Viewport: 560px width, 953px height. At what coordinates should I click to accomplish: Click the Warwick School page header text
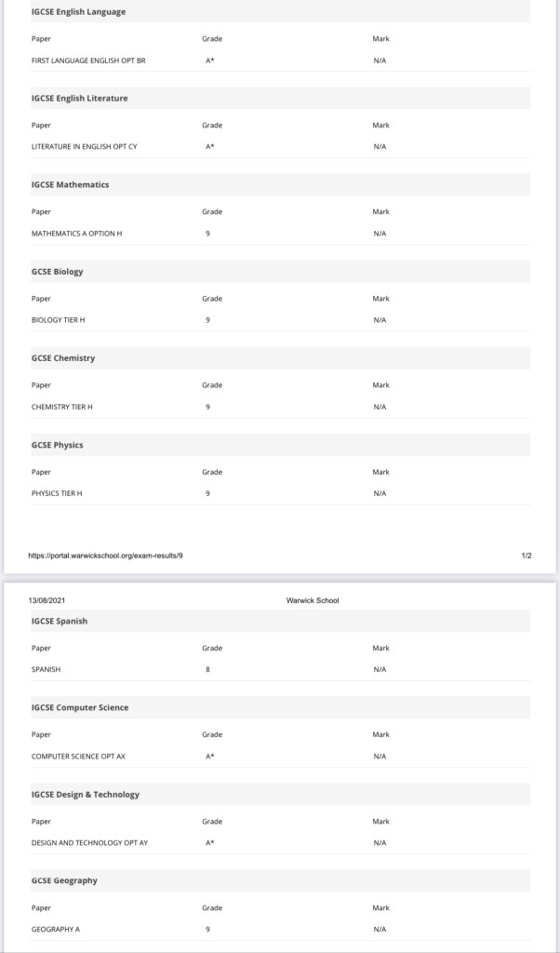pos(313,600)
